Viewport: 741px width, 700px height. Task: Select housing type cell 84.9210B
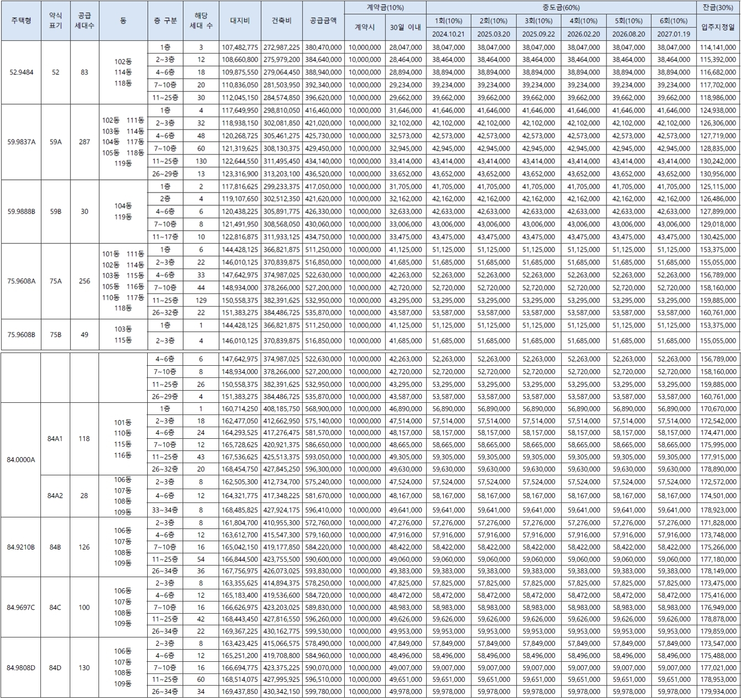(21, 547)
